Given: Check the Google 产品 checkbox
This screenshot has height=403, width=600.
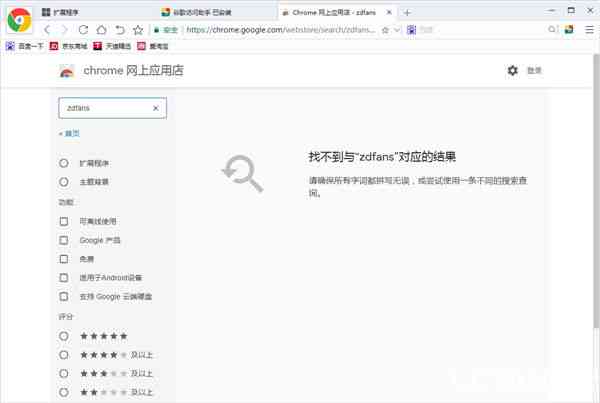Looking at the screenshot, I should 64,240.
